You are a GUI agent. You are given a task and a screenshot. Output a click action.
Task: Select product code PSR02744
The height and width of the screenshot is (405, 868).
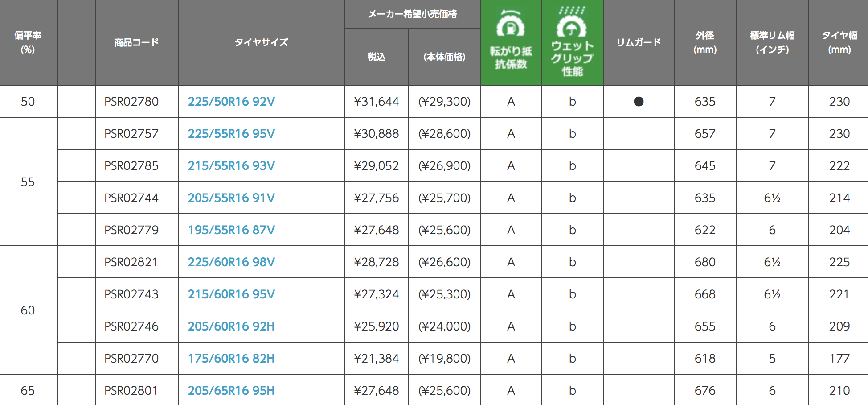pos(131,198)
